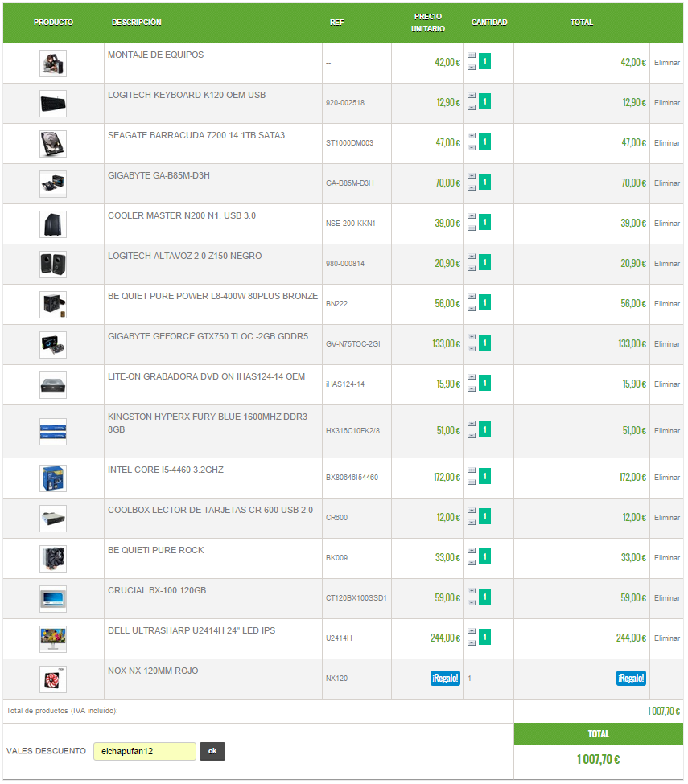
Task: Click reference 'GV-N75TOC-2GI'
Action: click(x=352, y=344)
